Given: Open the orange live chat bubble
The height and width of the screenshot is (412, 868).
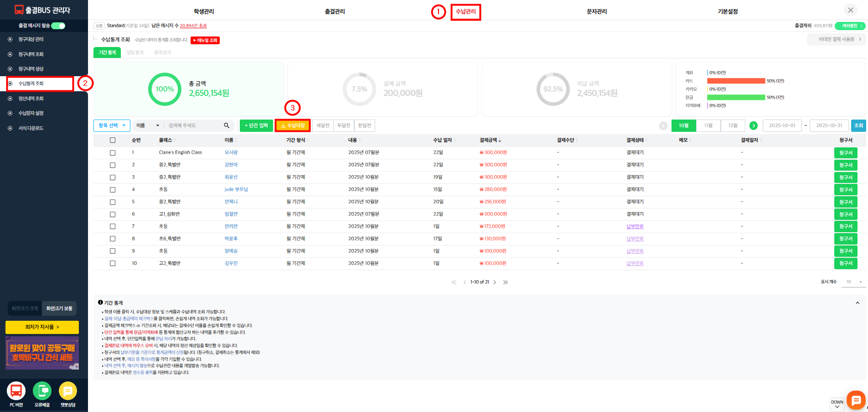Looking at the screenshot, I should pyautogui.click(x=856, y=400).
